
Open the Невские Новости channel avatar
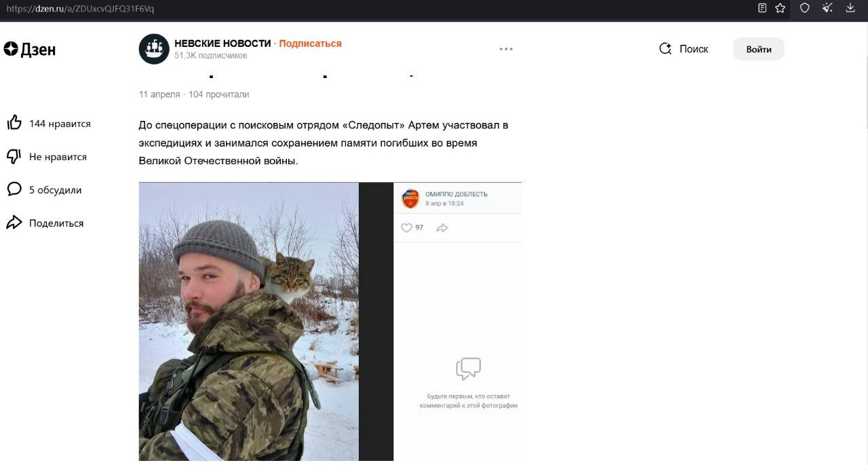click(154, 49)
